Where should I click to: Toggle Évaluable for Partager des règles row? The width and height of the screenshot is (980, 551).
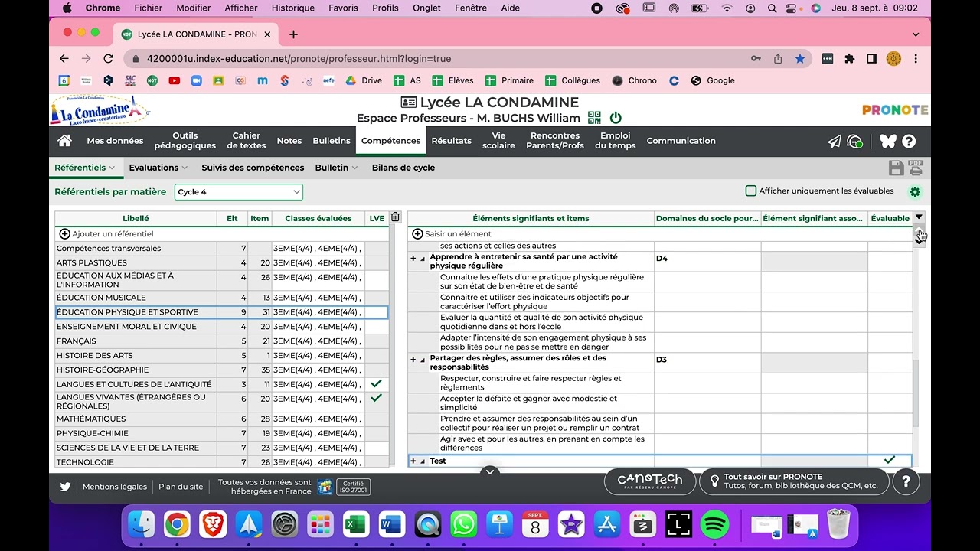tap(890, 363)
